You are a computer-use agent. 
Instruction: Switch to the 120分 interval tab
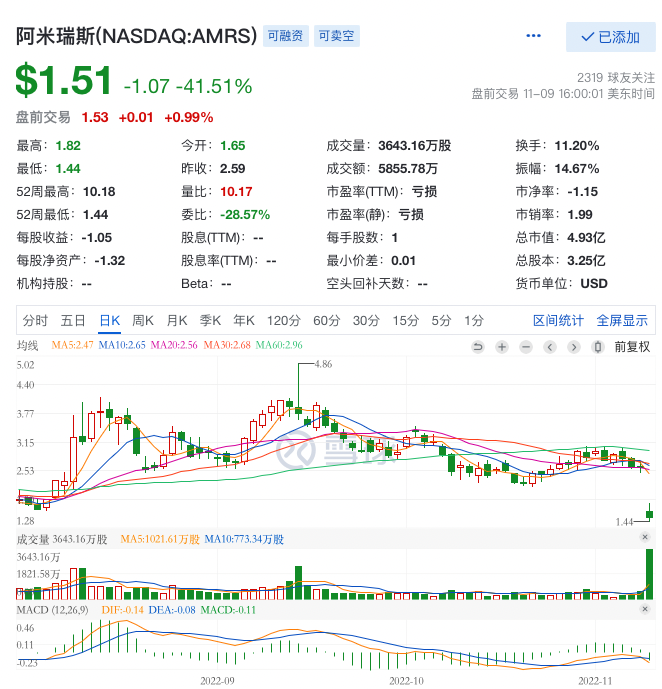(284, 320)
